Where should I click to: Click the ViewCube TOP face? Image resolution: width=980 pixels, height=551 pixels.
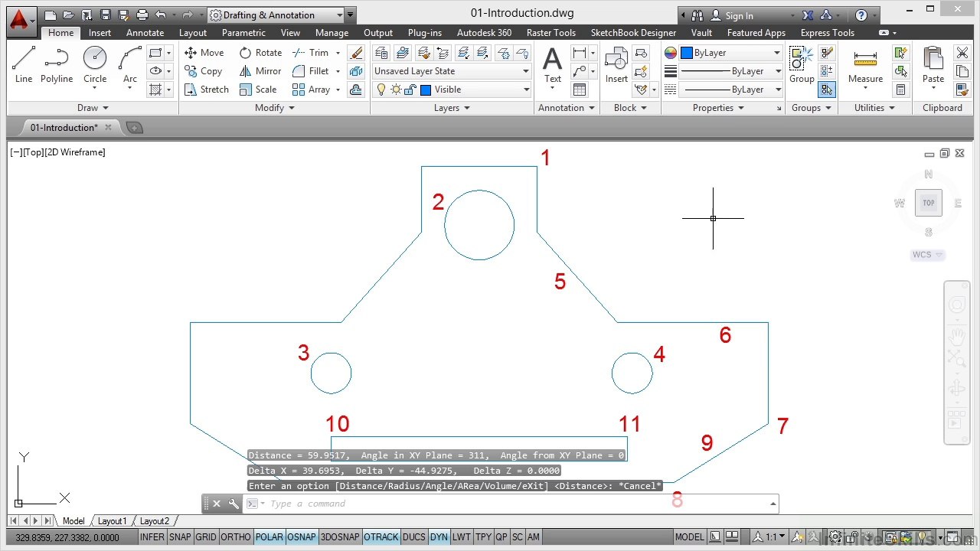click(x=929, y=203)
